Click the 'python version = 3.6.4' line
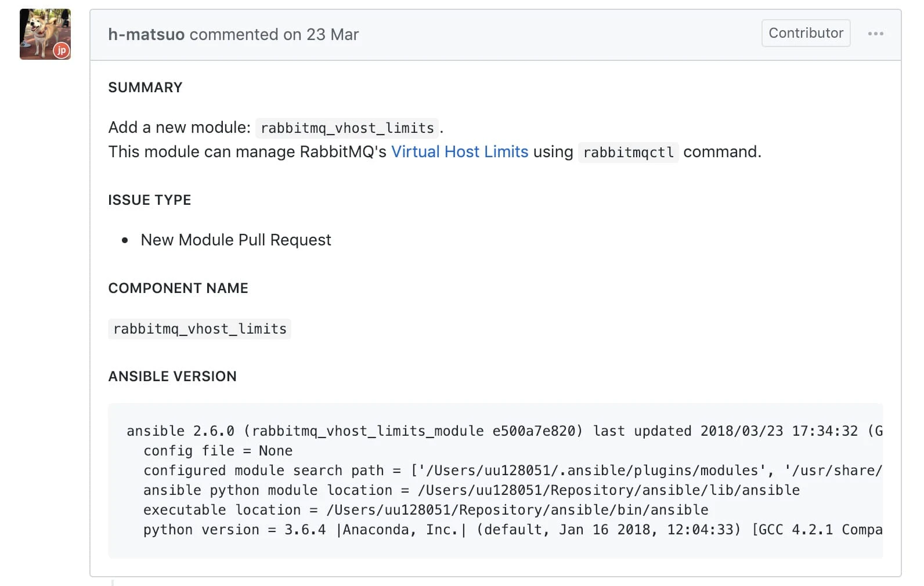 click(x=512, y=530)
